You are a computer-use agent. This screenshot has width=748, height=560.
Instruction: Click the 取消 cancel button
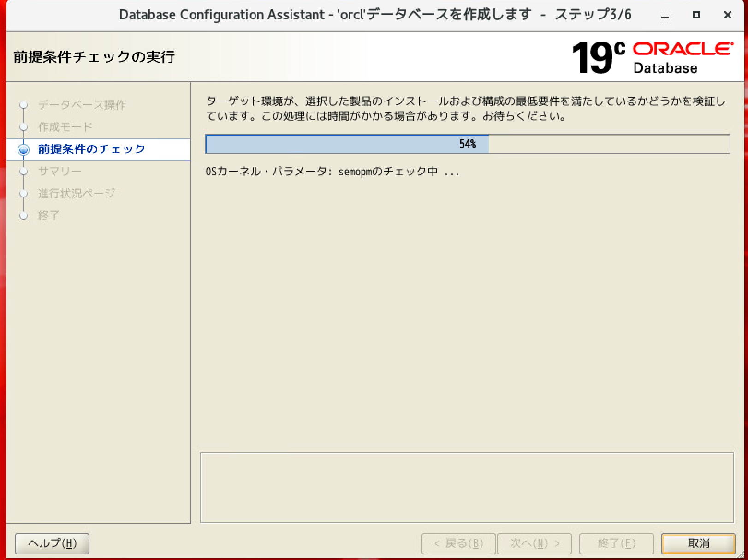point(698,543)
